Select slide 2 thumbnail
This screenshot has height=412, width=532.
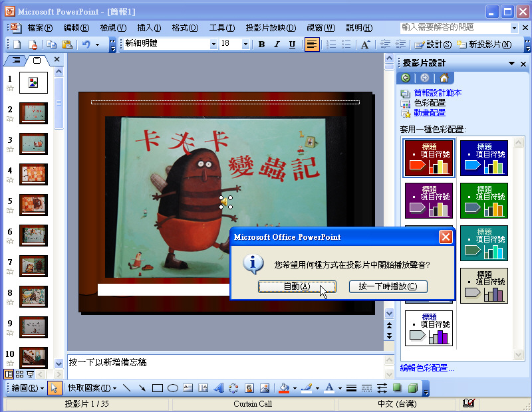33,113
